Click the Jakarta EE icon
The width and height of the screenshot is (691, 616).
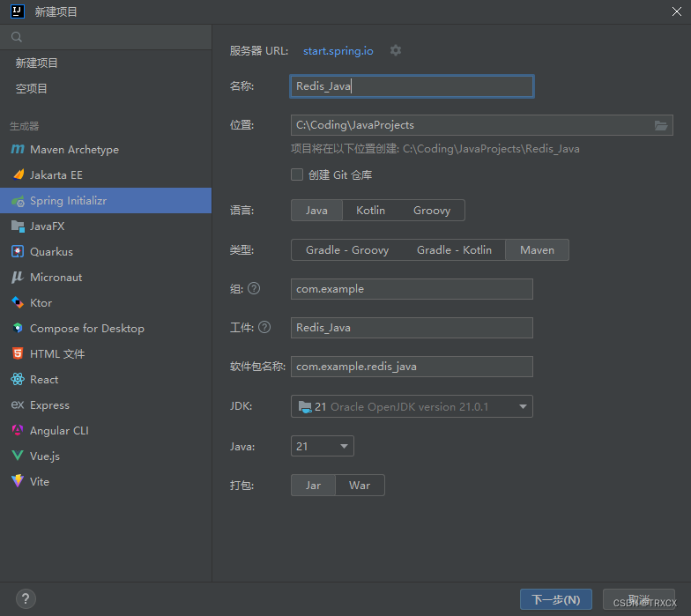18,174
